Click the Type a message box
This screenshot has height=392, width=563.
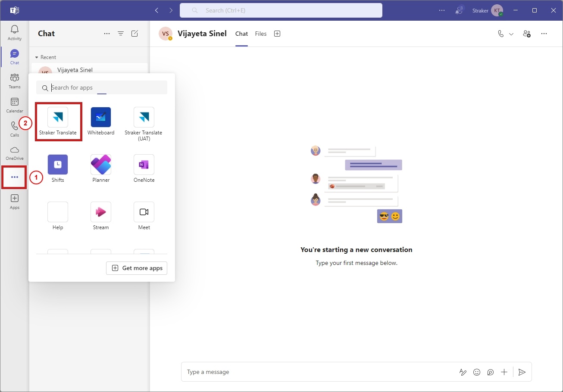319,372
